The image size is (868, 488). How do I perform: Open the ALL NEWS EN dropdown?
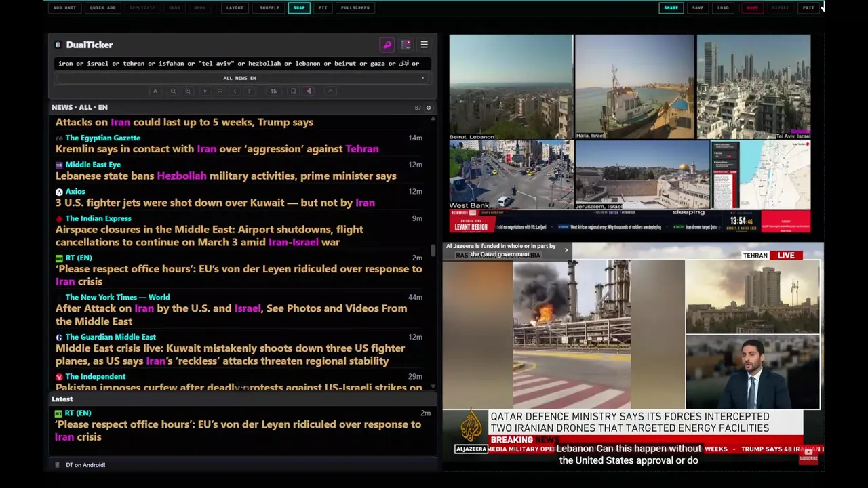[x=241, y=78]
